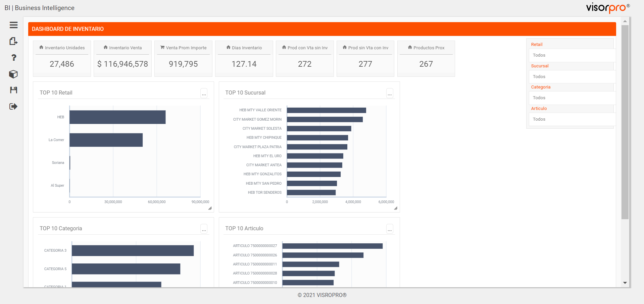Open the Retail filter showing Todos
The width and height of the screenshot is (644, 304).
pos(572,55)
